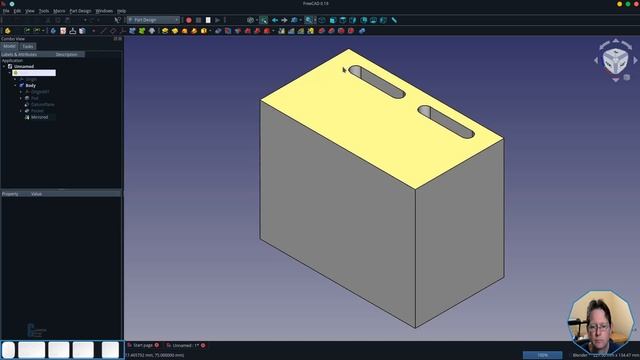Viewport: 640px width, 360px height.
Task: Click the navigation cube right arrow
Action: pos(636,60)
